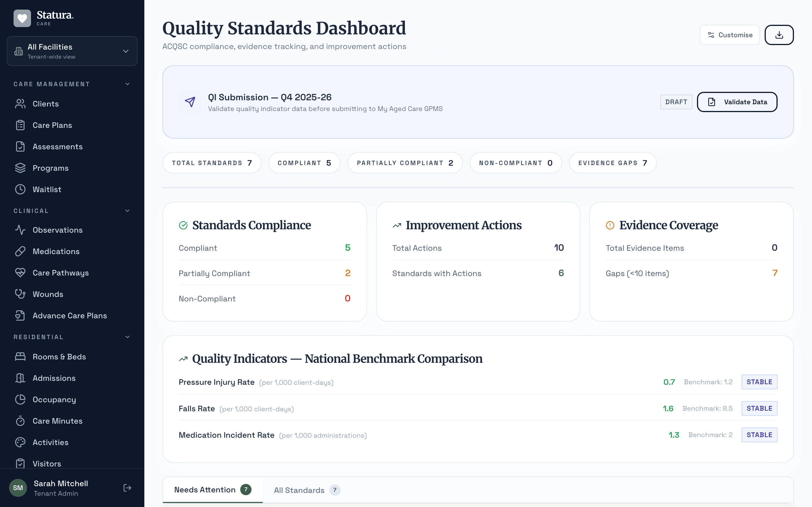Image resolution: width=812 pixels, height=507 pixels.
Task: Open Care Plans via its clipboard icon
Action: tap(20, 125)
